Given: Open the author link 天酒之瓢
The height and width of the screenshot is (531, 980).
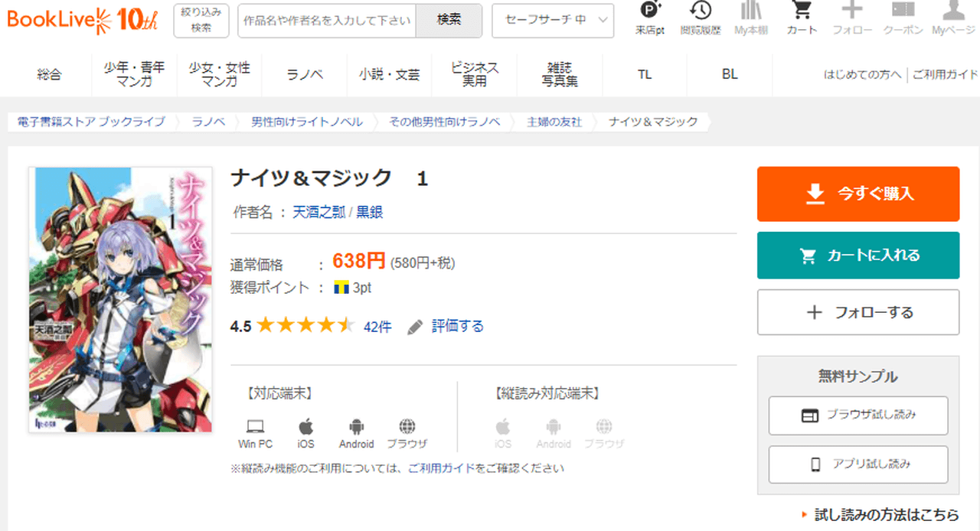Looking at the screenshot, I should click(x=318, y=213).
